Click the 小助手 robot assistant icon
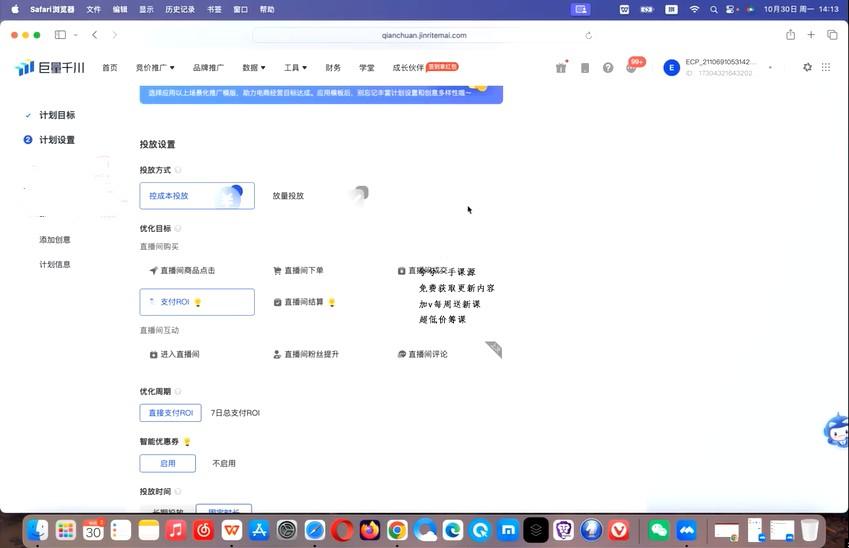This screenshot has width=849, height=548. point(836,431)
